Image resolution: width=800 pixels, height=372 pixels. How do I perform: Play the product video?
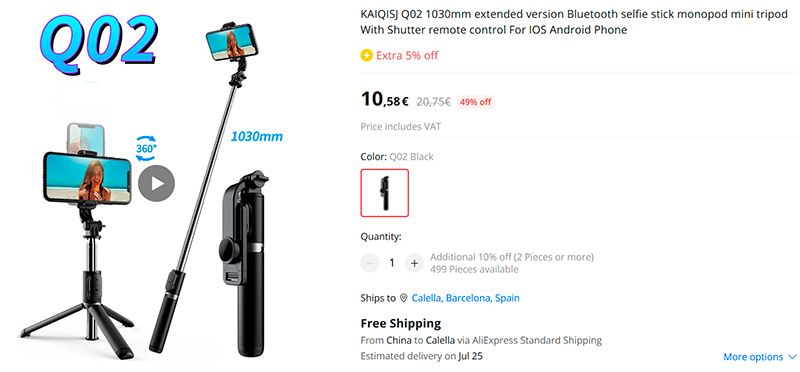pos(157,183)
